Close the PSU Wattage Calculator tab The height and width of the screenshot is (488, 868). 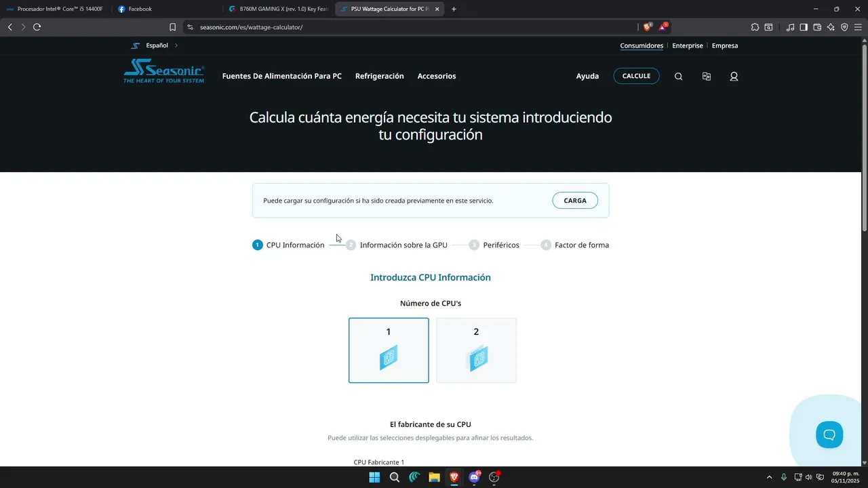click(437, 9)
